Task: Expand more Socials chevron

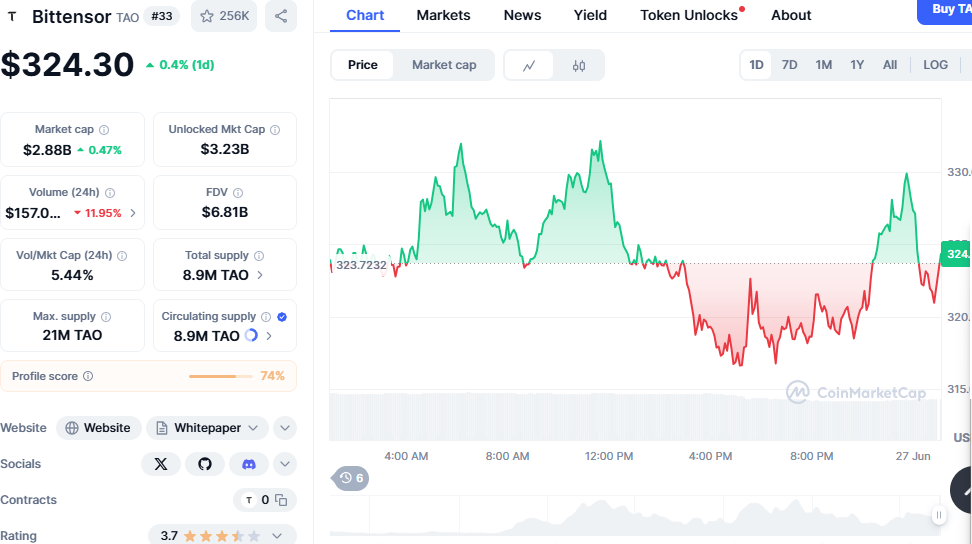Action: pyautogui.click(x=285, y=464)
